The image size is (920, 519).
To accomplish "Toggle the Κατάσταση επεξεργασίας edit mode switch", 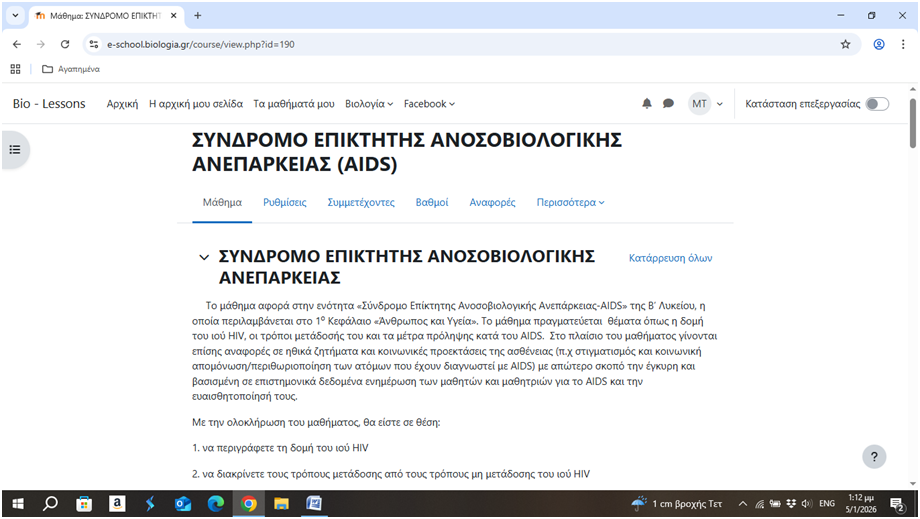I will (x=876, y=104).
